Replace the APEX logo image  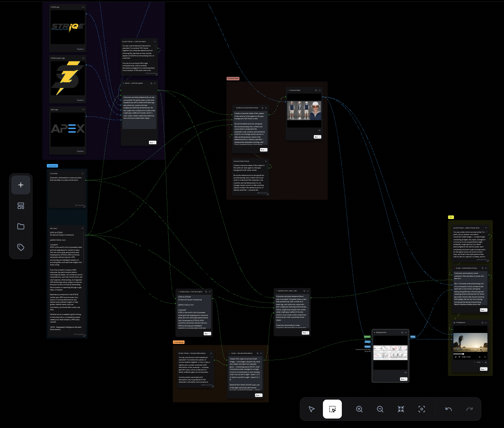pyautogui.click(x=80, y=151)
